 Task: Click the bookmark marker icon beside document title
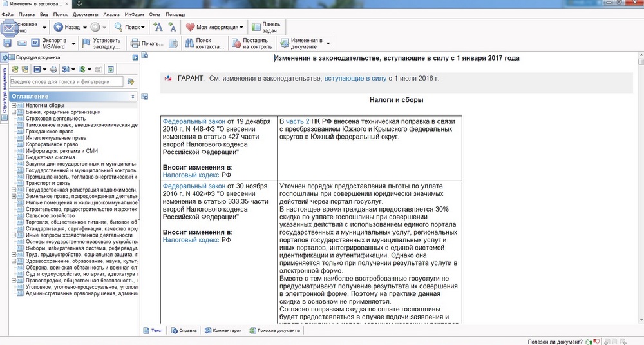pyautogui.click(x=144, y=55)
